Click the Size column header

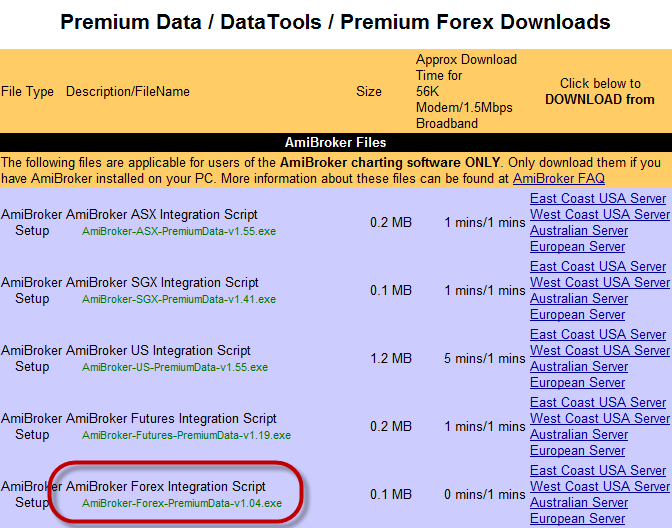click(x=369, y=91)
